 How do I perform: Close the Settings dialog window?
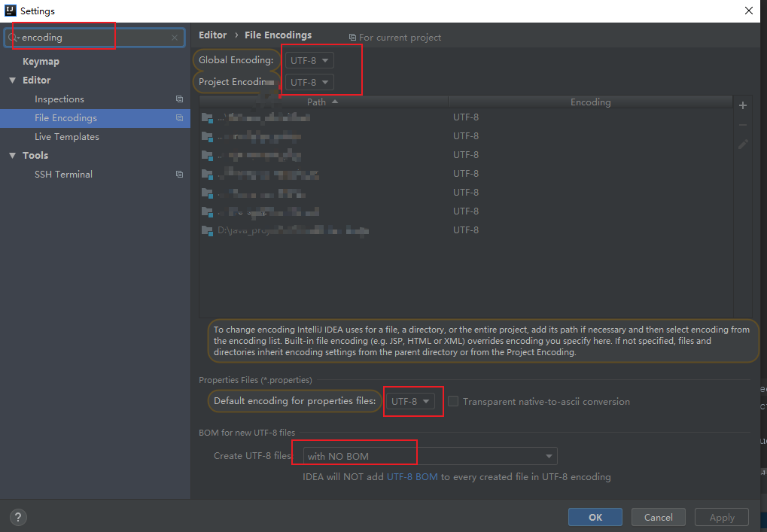[x=748, y=11]
